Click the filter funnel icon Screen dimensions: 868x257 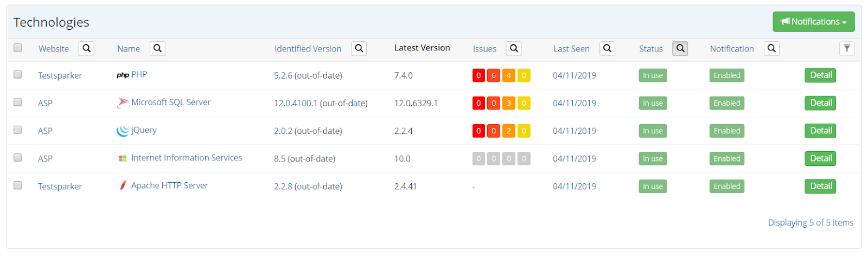847,48
